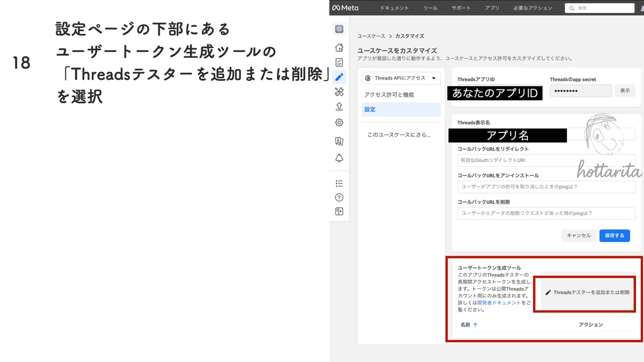This screenshot has height=362, width=644.
Task: Click the ユースケースをカスタマイズ heading
Action: point(397,50)
